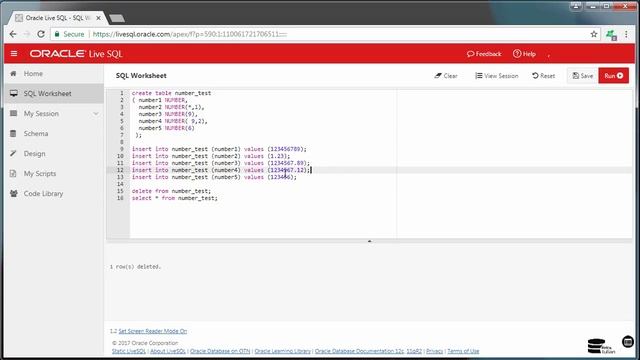Screen dimensions: 640x360
Task: Click the address bar URL
Action: (190, 34)
